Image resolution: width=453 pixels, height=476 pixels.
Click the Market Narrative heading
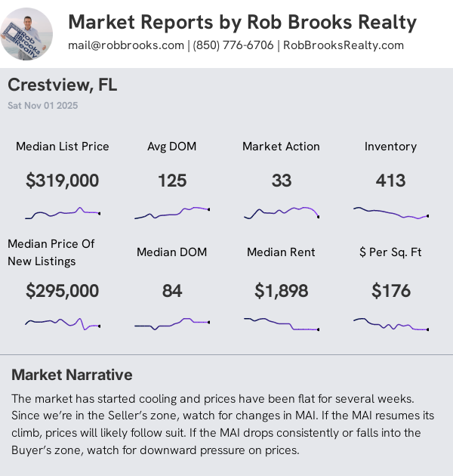(72, 375)
